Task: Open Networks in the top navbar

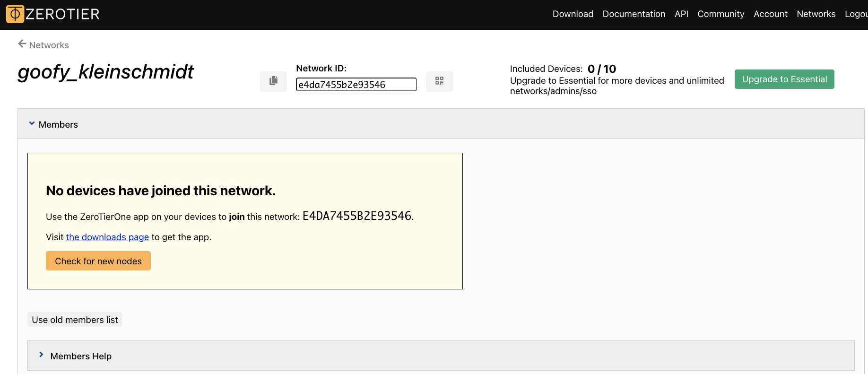Action: (816, 14)
